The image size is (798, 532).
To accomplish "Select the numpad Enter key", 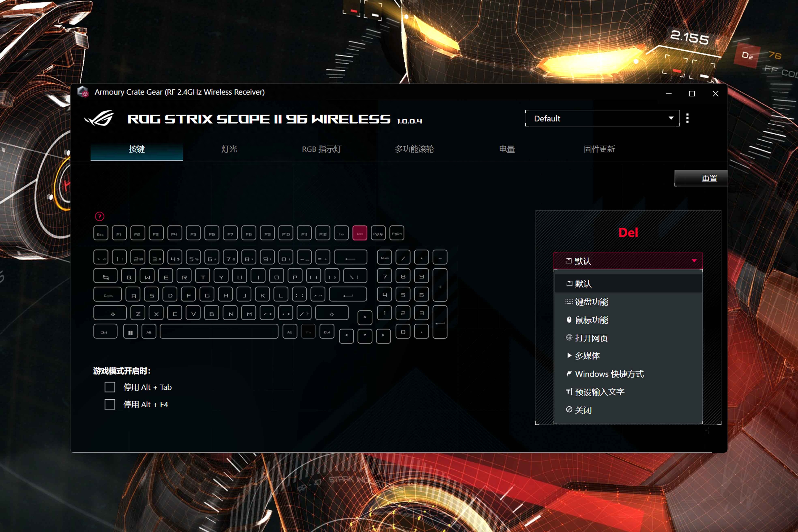I will coord(440,322).
